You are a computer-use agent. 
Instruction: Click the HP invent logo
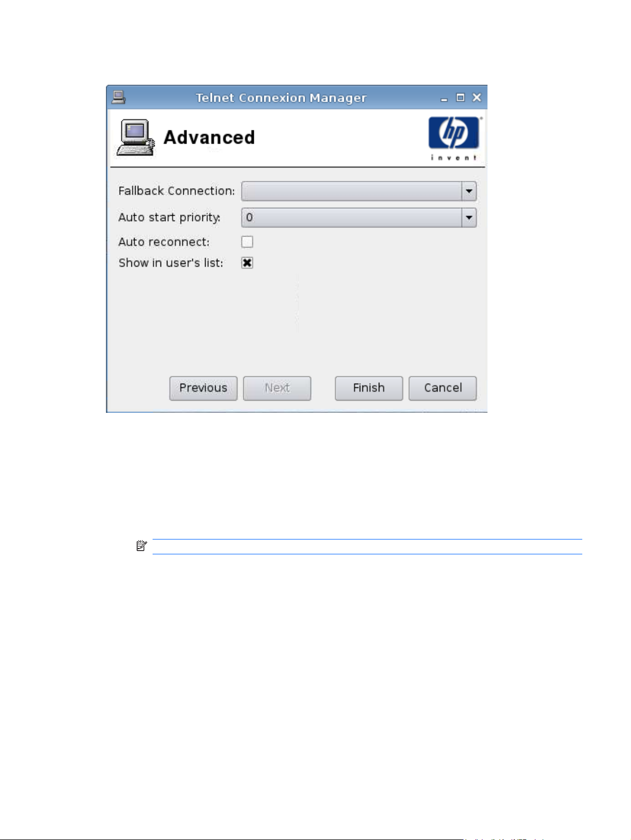[454, 138]
